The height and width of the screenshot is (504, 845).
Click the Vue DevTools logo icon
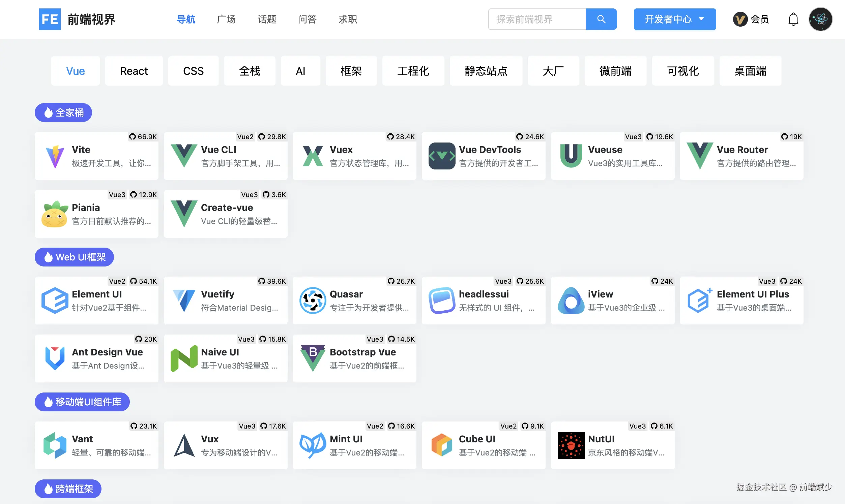pyautogui.click(x=441, y=156)
